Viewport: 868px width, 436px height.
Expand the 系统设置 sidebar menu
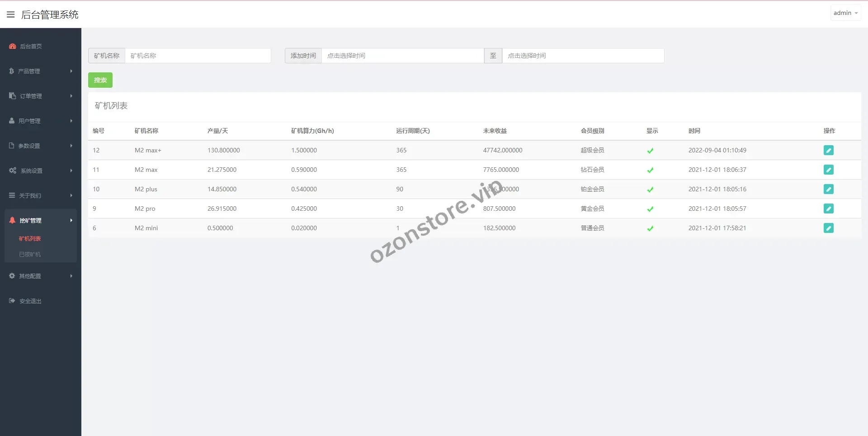coord(41,171)
